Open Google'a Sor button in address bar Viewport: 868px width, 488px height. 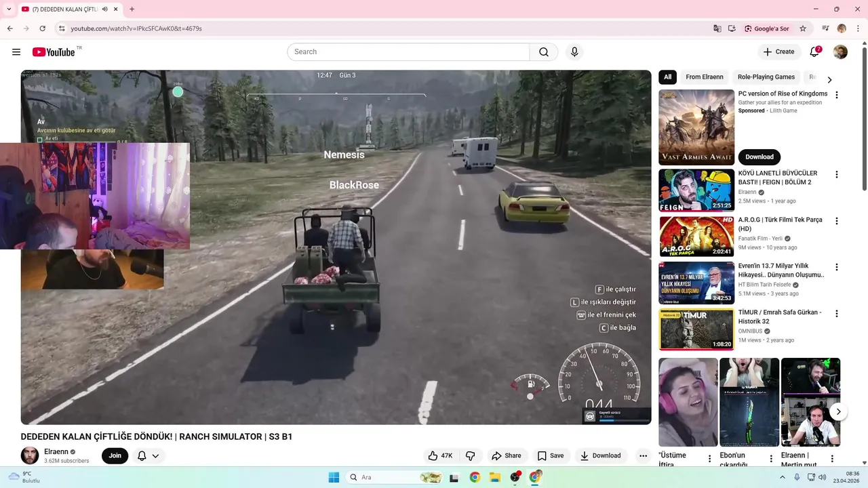point(767,28)
